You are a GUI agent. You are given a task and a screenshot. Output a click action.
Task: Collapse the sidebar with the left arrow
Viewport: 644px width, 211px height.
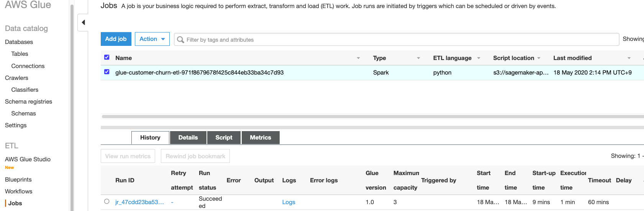(83, 23)
